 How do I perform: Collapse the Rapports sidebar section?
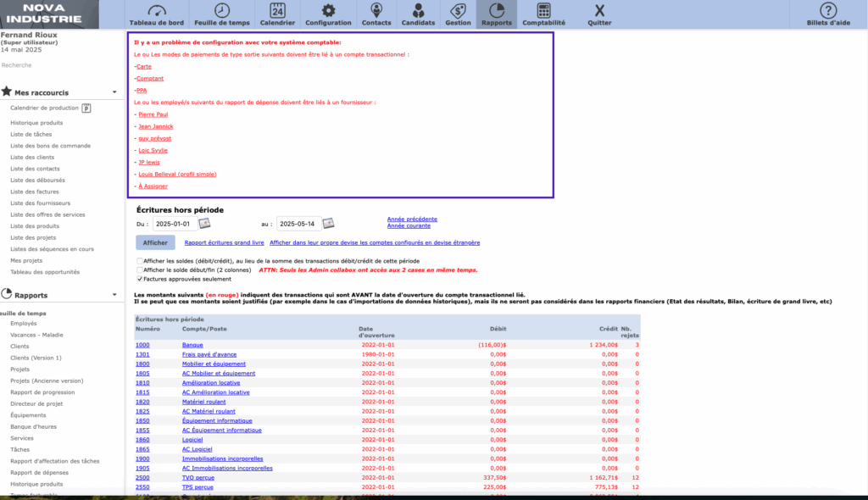(114, 296)
